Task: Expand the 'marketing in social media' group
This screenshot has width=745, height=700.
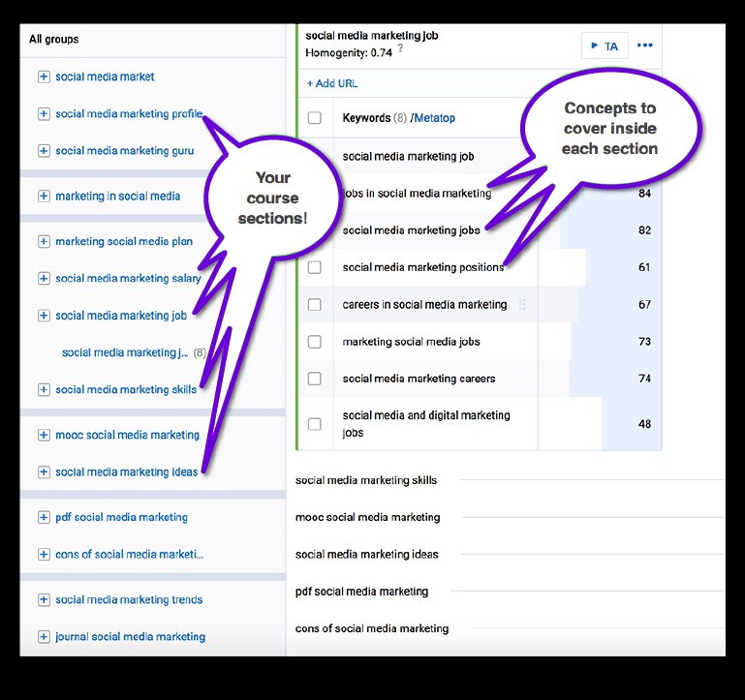Action: [44, 197]
